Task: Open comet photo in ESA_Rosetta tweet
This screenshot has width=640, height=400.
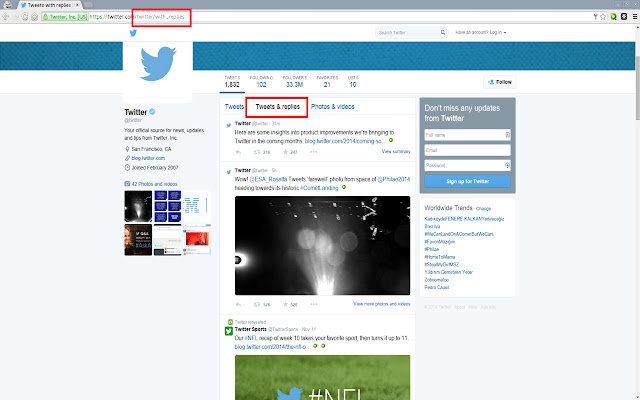Action: point(322,245)
